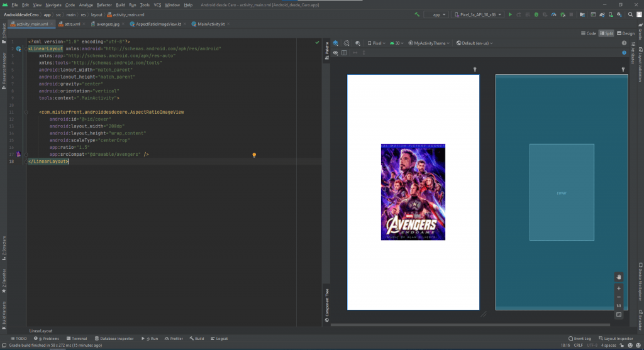Open the Build menu

pyautogui.click(x=120, y=5)
